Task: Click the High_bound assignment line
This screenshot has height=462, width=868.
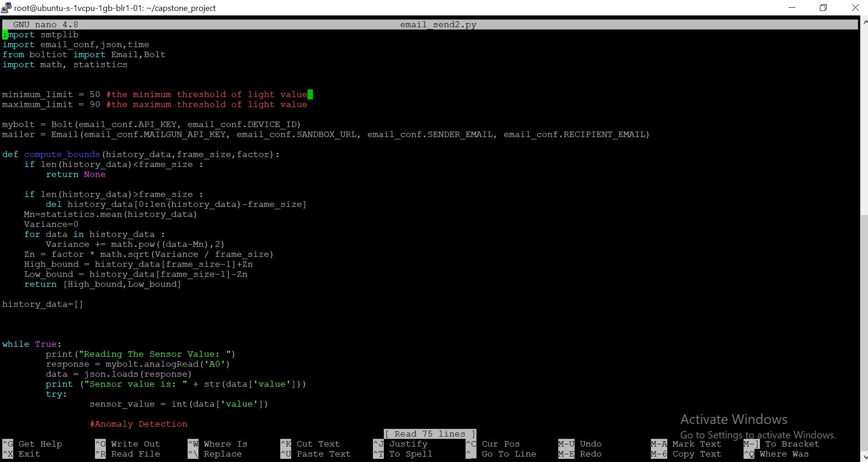Action: point(138,264)
